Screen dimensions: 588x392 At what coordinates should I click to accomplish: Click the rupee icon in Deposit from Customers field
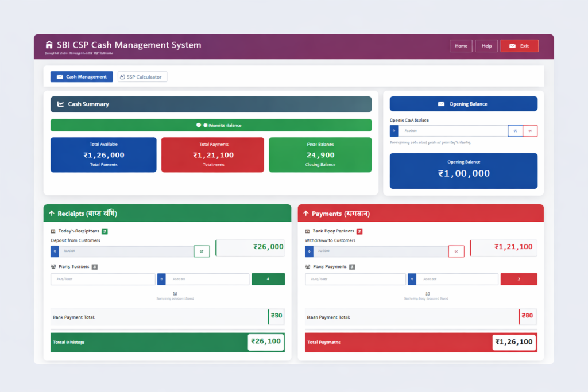coord(55,251)
